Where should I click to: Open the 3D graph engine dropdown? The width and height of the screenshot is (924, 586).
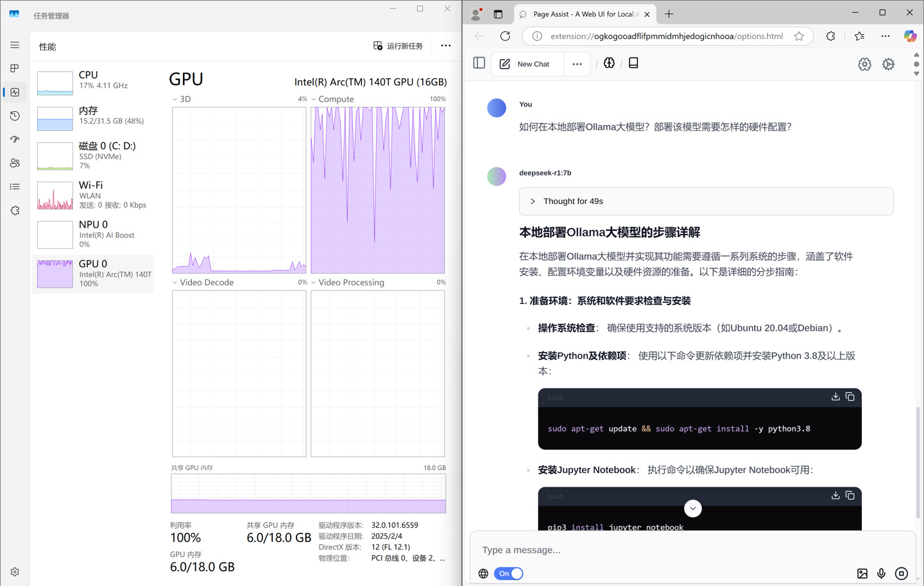[x=175, y=99]
